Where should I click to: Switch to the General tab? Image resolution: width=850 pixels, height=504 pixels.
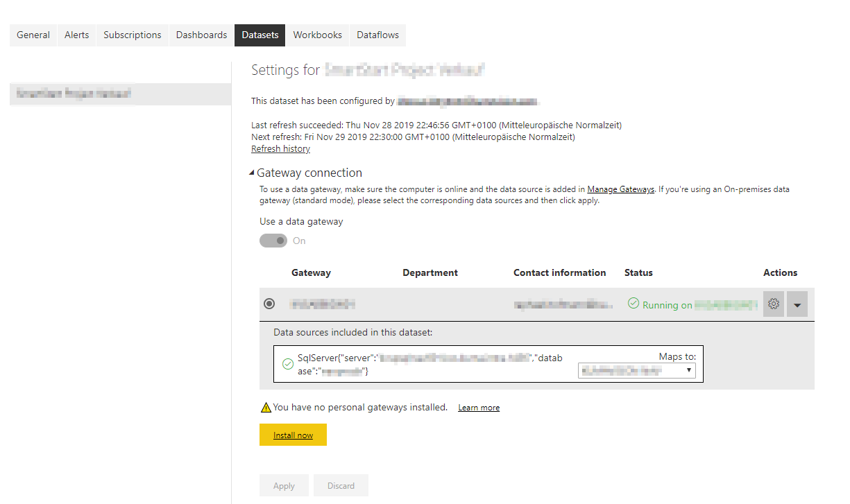coord(33,35)
